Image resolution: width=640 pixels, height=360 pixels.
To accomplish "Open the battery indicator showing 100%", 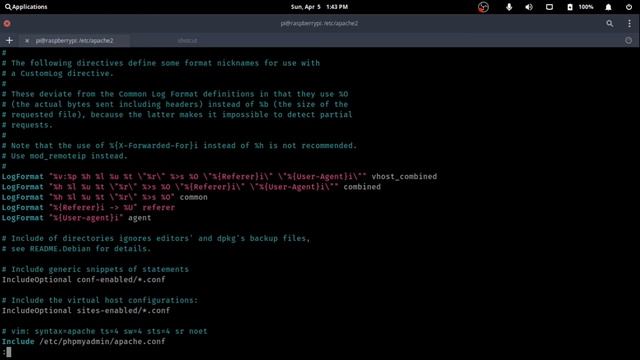I will pyautogui.click(x=580, y=7).
